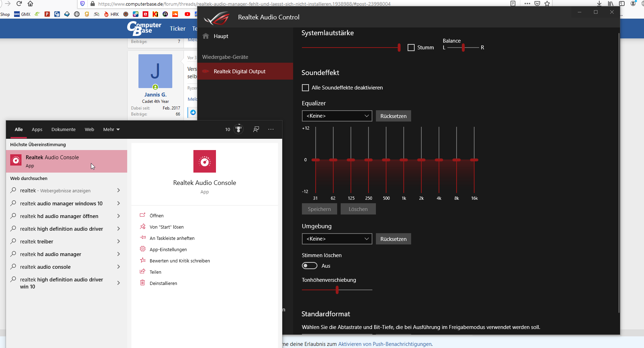The width and height of the screenshot is (644, 348).
Task: Switch to the Dokumente search tab
Action: tap(63, 130)
